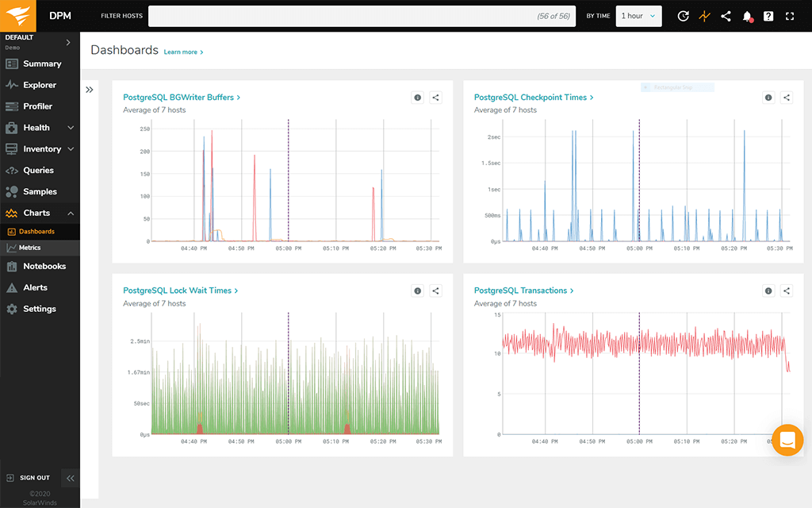This screenshot has width=812, height=508.
Task: Open the Explorer section in the sidebar
Action: (36, 85)
